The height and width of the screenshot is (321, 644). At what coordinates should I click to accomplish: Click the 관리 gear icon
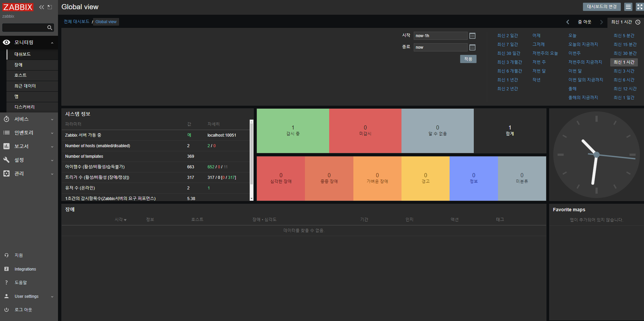point(6,173)
